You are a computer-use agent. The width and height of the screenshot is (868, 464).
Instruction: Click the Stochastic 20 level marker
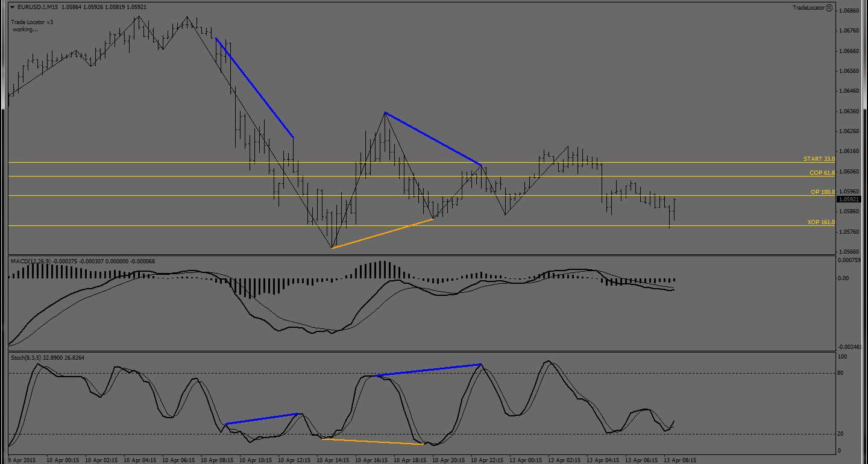click(842, 434)
